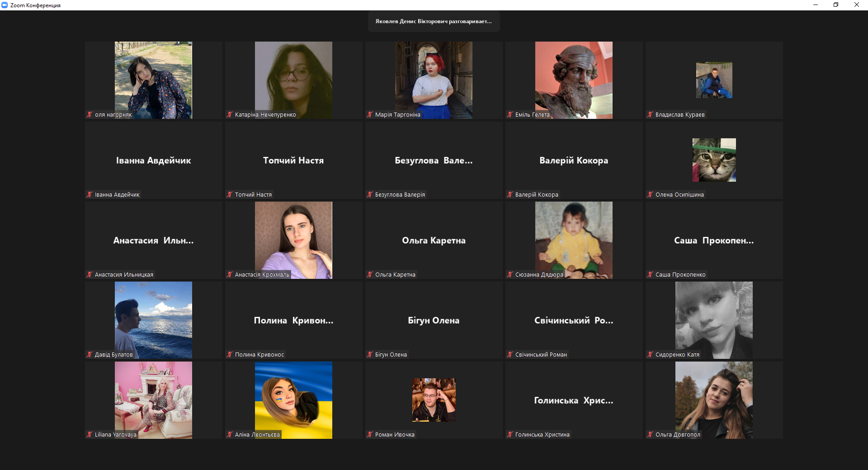Click muted mic icon next to Ольга Довгопол
This screenshot has height=470, width=868.
pyautogui.click(x=650, y=435)
